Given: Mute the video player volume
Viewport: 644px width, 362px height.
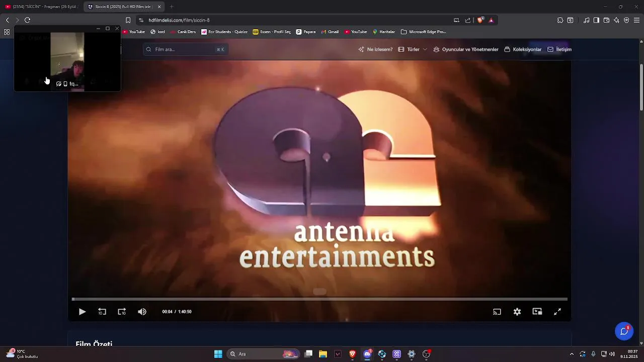Looking at the screenshot, I should 142,312.
